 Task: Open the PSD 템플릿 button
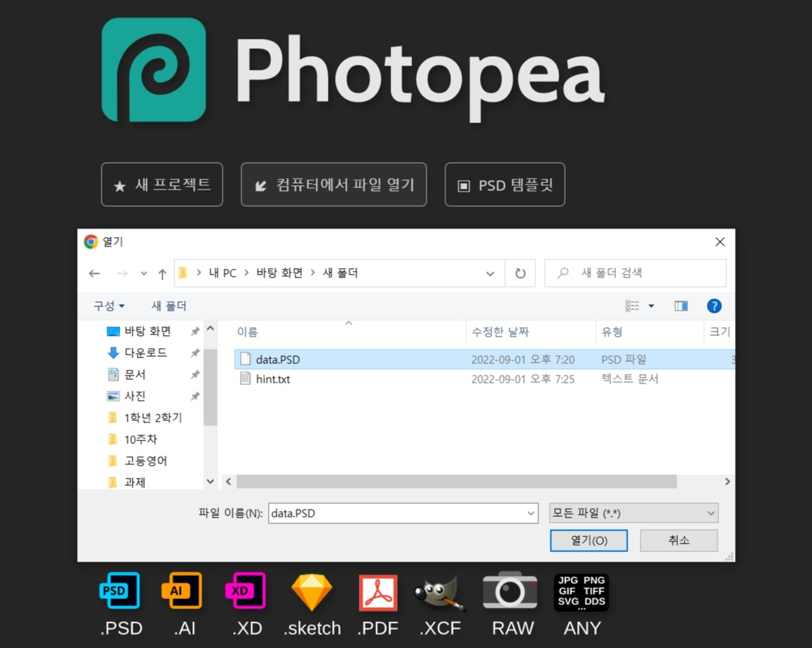coord(505,185)
